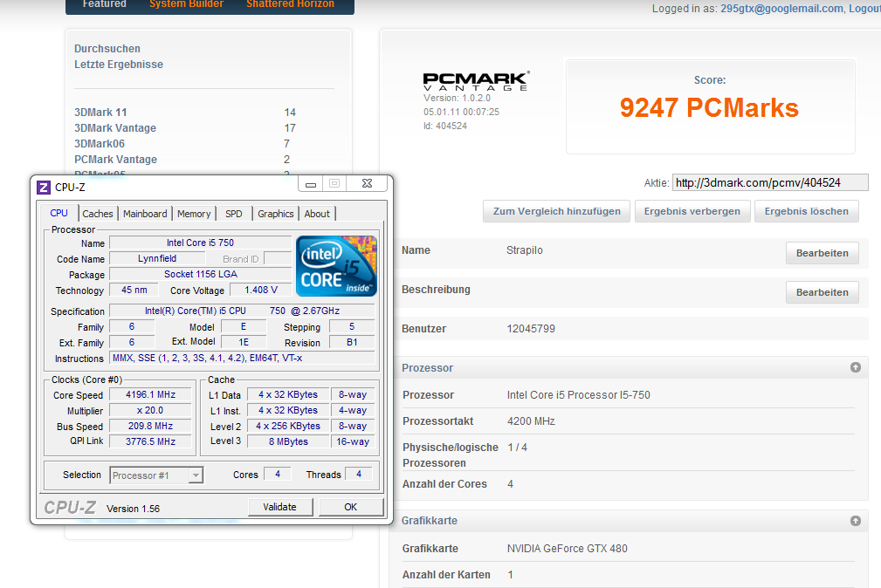Click Ergebnis löschen button
This screenshot has width=881, height=588.
806,211
